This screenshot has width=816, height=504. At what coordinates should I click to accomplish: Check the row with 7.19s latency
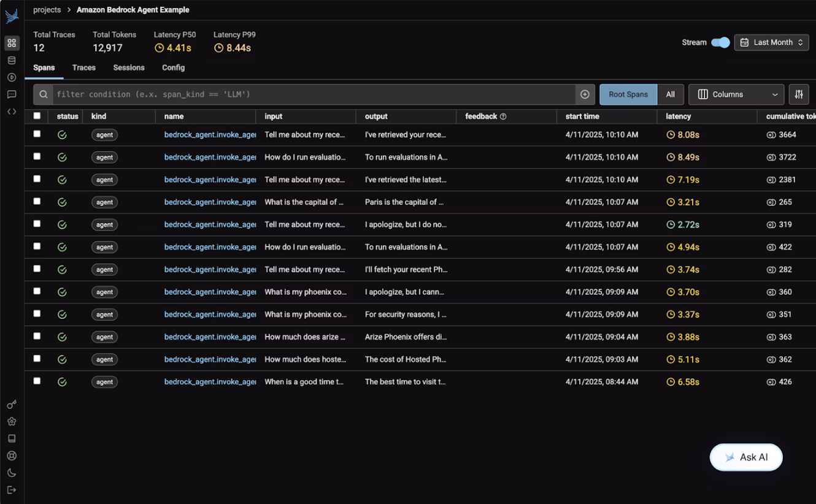(37, 178)
